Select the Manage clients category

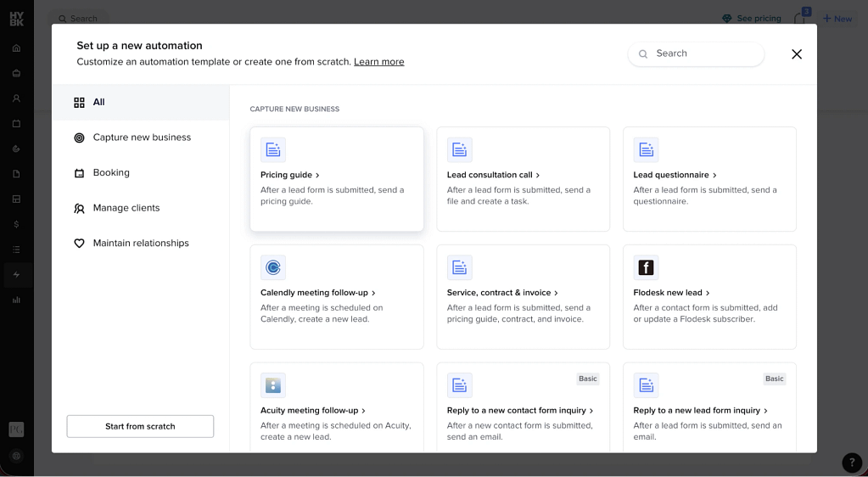tap(141, 208)
